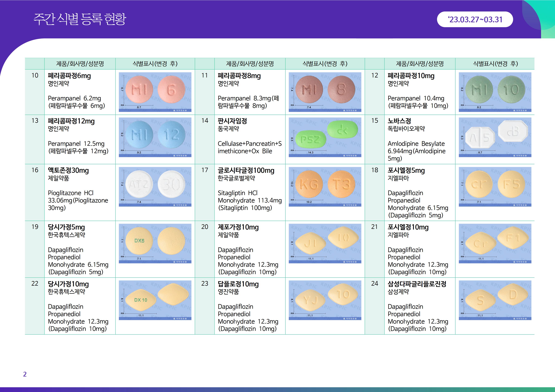Click the pink pill marked 6
555x392 pixels.
pyautogui.click(x=171, y=90)
